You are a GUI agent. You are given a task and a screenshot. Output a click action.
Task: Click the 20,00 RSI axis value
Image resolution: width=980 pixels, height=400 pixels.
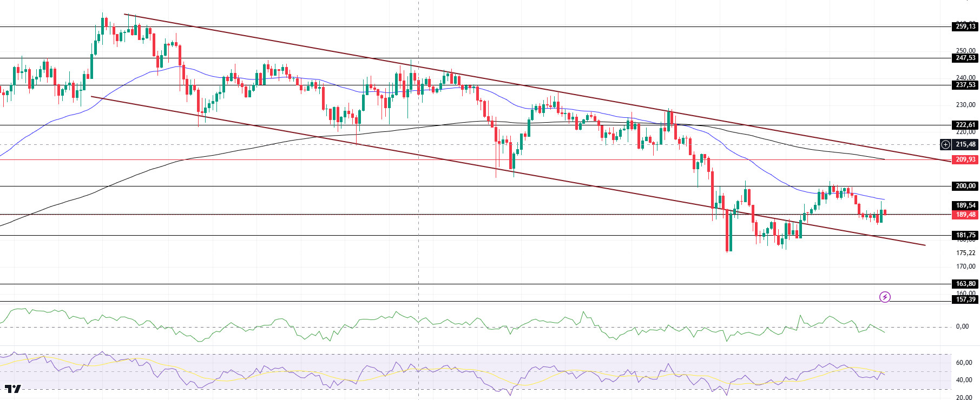tap(964, 397)
